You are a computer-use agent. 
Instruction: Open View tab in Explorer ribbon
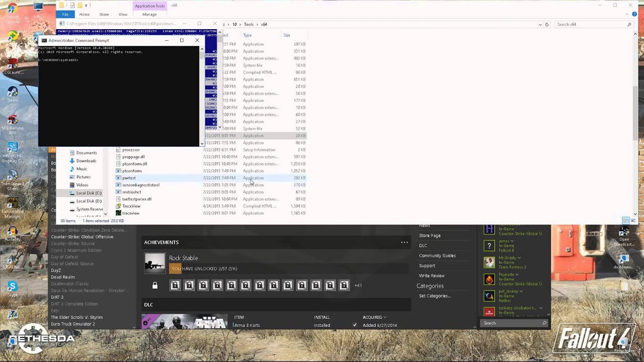point(123,14)
